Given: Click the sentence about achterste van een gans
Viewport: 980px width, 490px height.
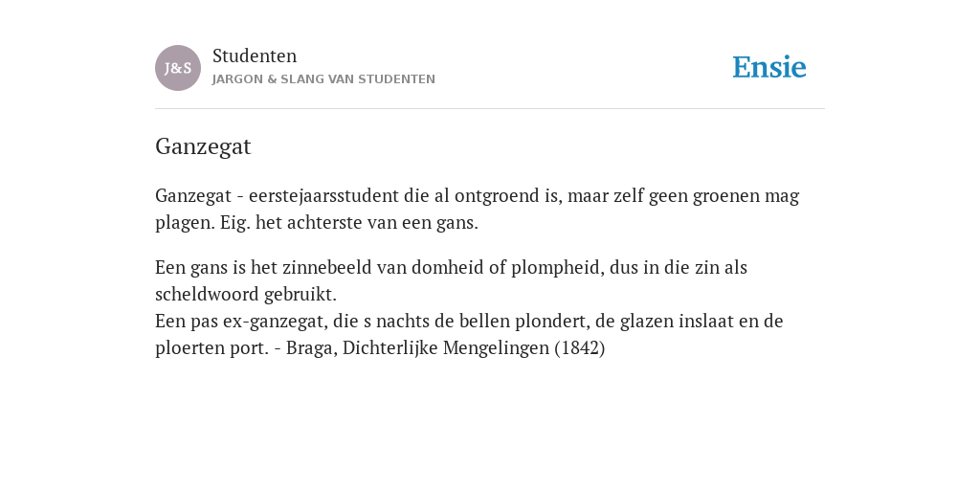Looking at the screenshot, I should [x=348, y=222].
